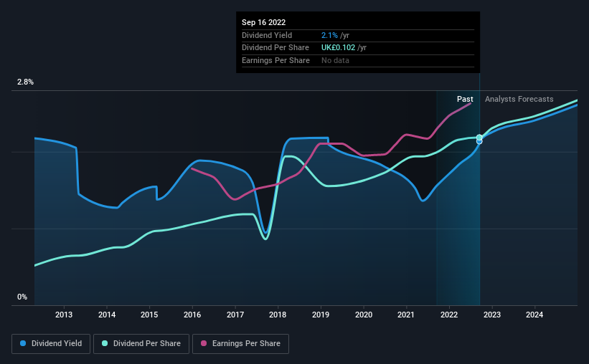Click the blue Dividend Yield legend dot
The width and height of the screenshot is (589, 364).
[23, 343]
